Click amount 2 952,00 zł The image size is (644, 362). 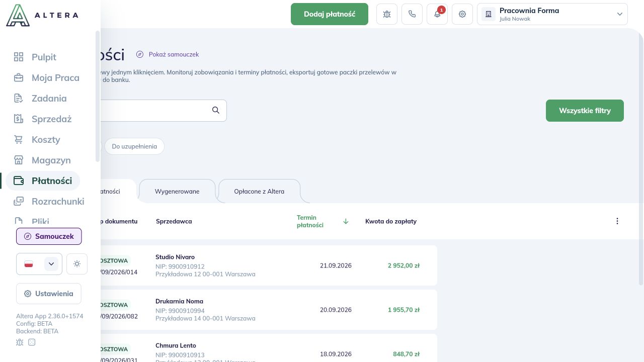tap(404, 265)
